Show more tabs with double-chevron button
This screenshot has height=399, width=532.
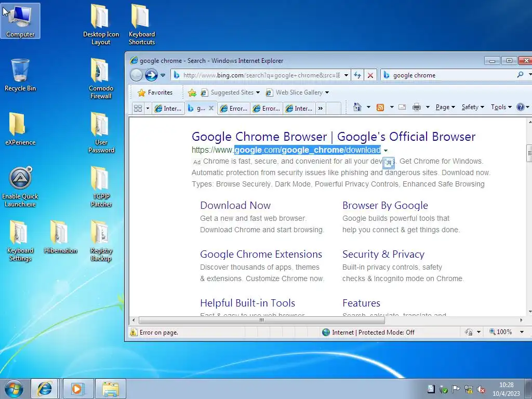(x=320, y=109)
